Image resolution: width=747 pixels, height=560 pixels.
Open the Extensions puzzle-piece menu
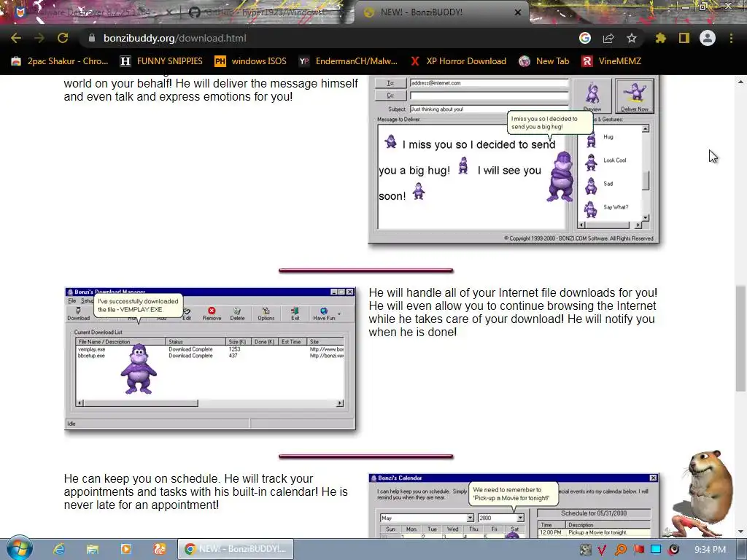[661, 38]
